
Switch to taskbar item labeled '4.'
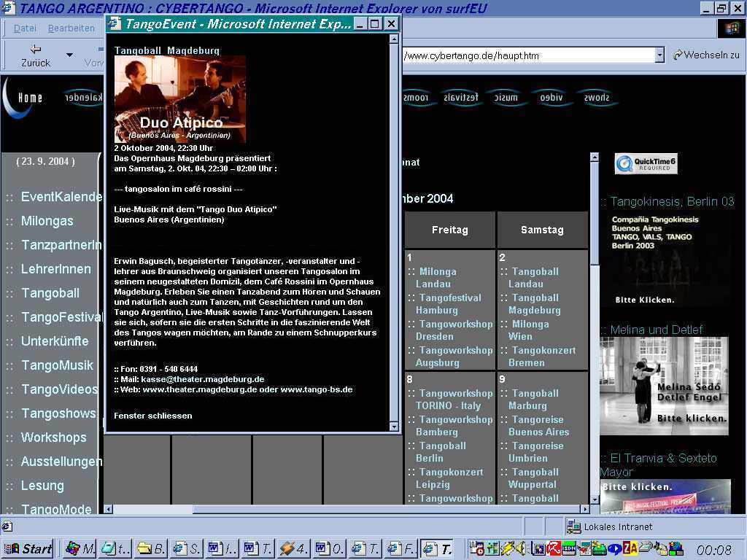pos(293,548)
